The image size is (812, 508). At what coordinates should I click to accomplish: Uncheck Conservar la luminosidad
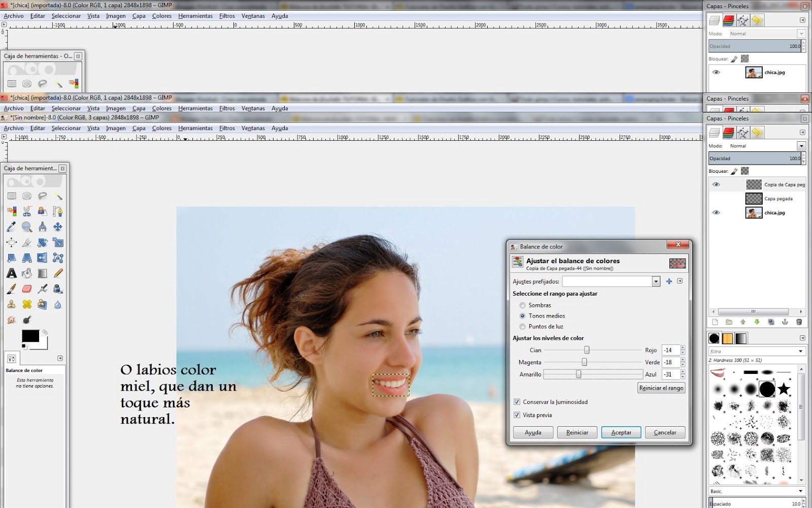pos(517,402)
